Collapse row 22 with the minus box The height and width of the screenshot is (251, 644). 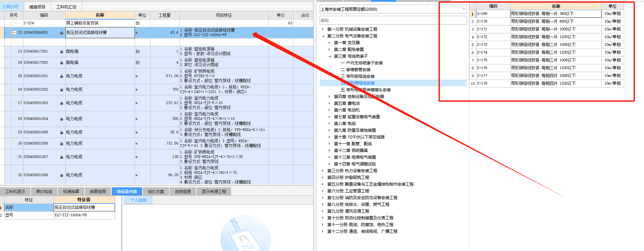pos(14,33)
